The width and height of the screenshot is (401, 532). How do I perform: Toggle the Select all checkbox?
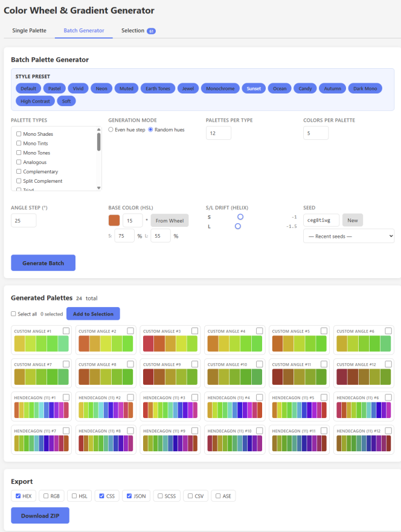(x=13, y=314)
